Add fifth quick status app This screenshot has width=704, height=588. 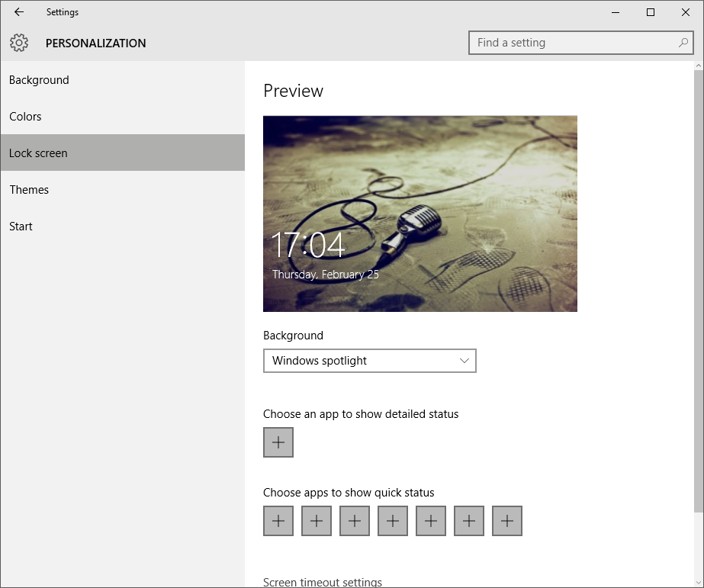pos(431,521)
